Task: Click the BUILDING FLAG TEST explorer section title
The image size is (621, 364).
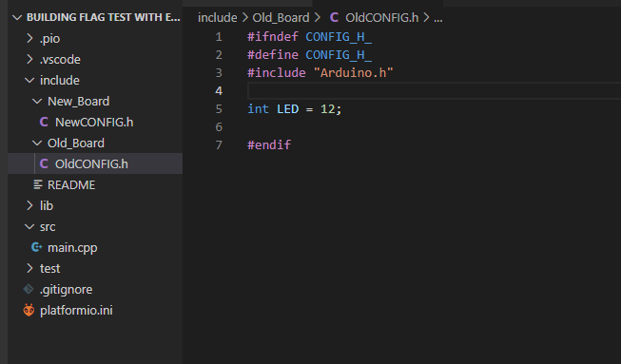Action: point(104,17)
